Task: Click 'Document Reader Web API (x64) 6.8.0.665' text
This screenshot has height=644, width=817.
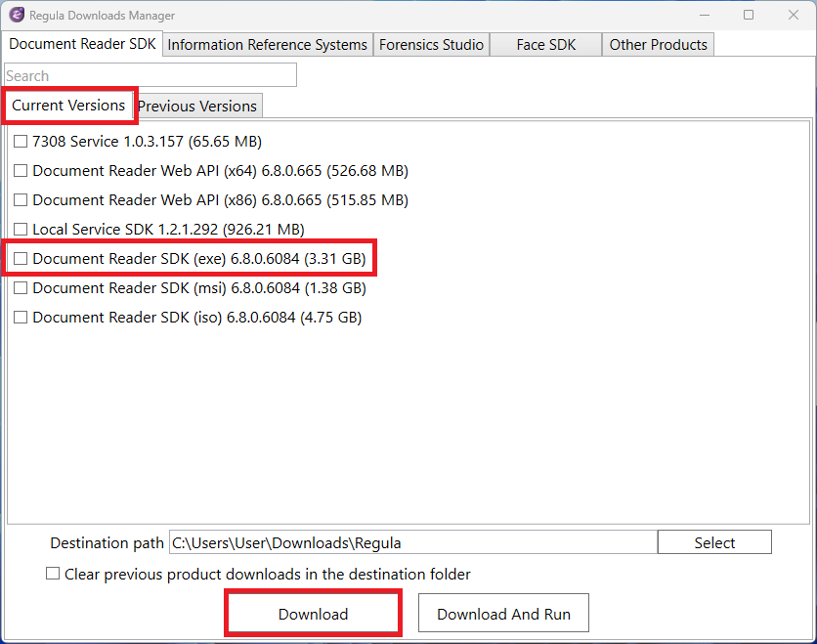Action: pos(177,170)
